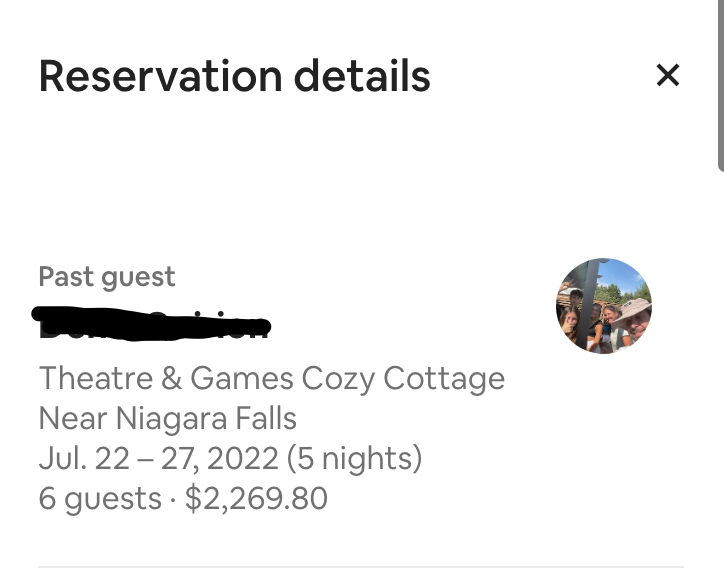Open the Theatre & Games Cozy Cottage listing
Viewport: 724px width, 576px height.
tap(271, 379)
